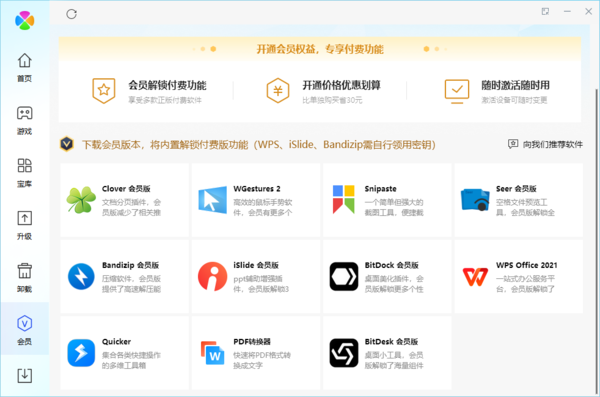The width and height of the screenshot is (600, 397).
Task: Select the WGestures 2 app icon
Action: pyautogui.click(x=212, y=200)
